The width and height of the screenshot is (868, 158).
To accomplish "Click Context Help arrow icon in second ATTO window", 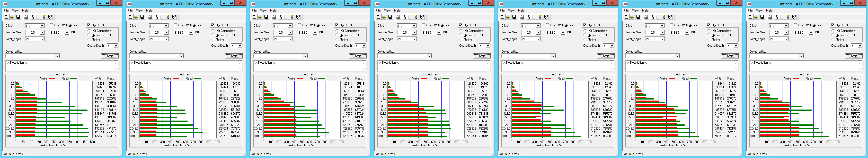I will (x=174, y=17).
